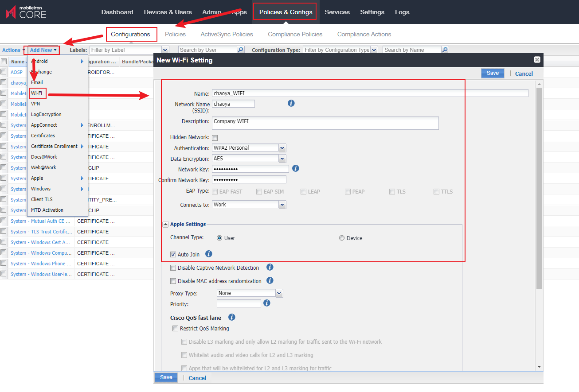
Task: Open the Data Encryption dropdown
Action: click(x=282, y=159)
